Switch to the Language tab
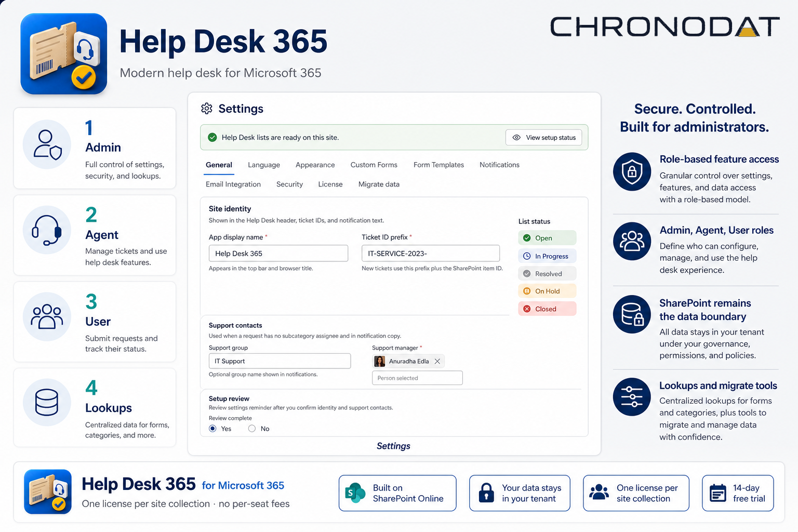This screenshot has width=798, height=532. click(x=264, y=165)
